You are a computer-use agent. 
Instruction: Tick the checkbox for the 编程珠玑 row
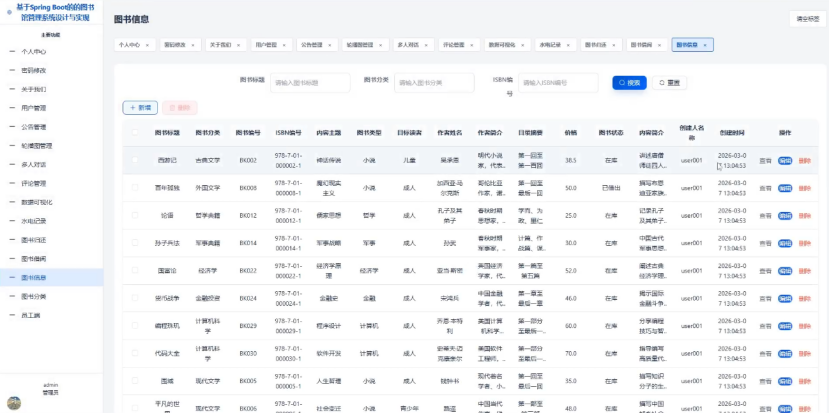point(135,325)
